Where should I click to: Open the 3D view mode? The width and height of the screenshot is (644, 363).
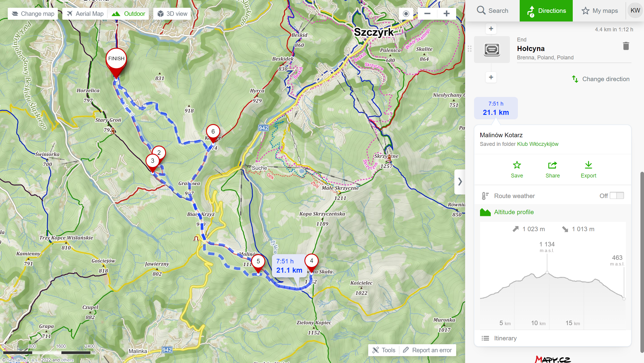click(172, 14)
